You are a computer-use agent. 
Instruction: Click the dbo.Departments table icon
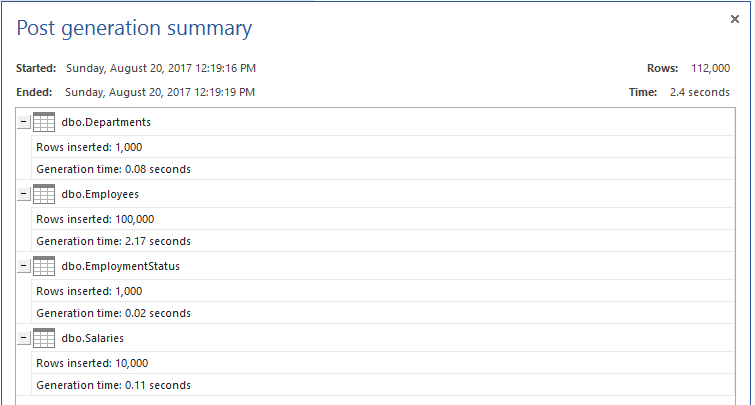coord(43,123)
